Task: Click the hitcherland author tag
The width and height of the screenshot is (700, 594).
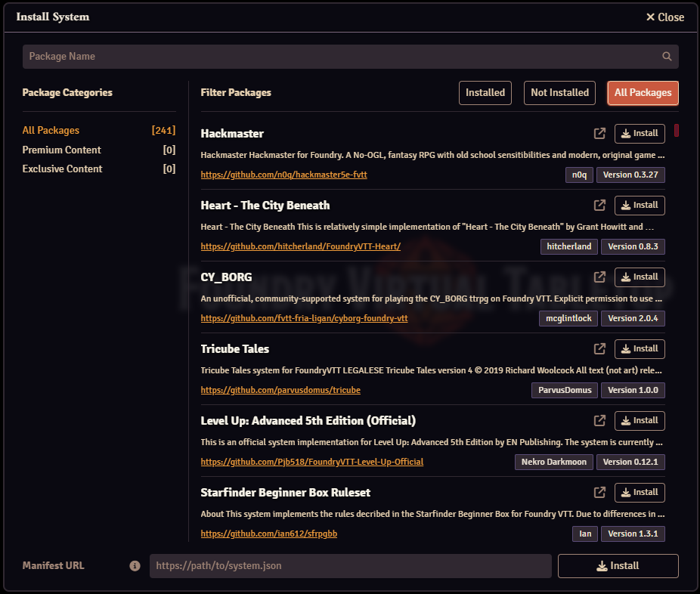Action: click(568, 247)
